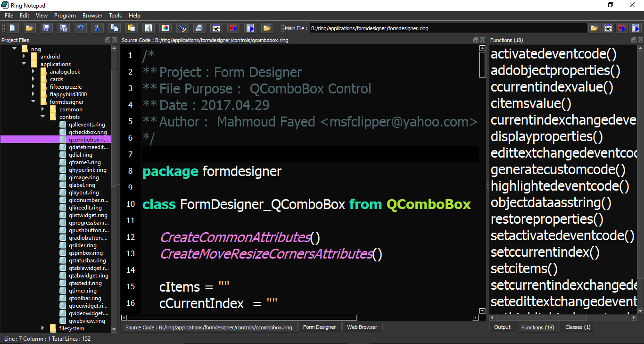Expand the android folder in tree
Image resolution: width=644 pixels, height=344 pixels.
pos(24,57)
